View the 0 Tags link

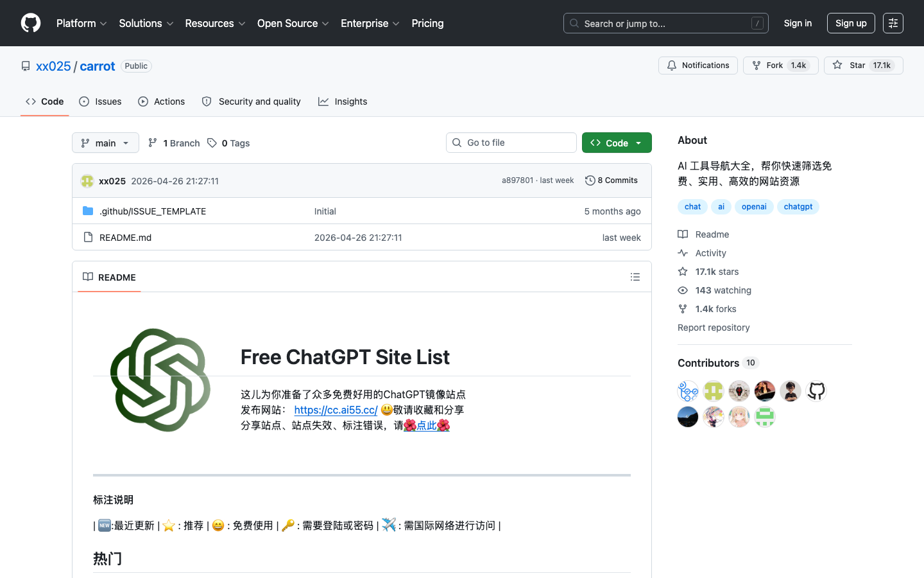[228, 143]
